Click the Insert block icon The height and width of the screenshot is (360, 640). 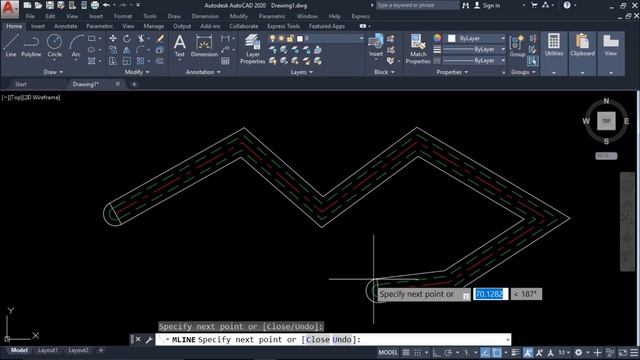click(376, 45)
